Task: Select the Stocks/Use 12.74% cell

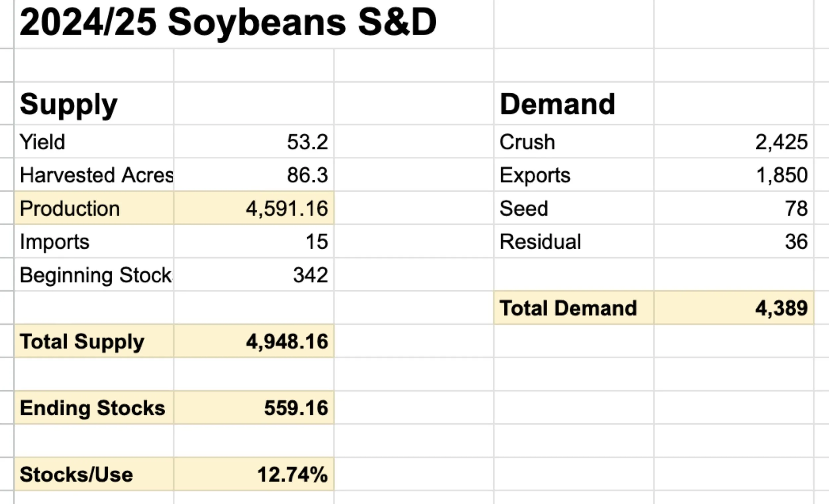Action: click(x=254, y=474)
